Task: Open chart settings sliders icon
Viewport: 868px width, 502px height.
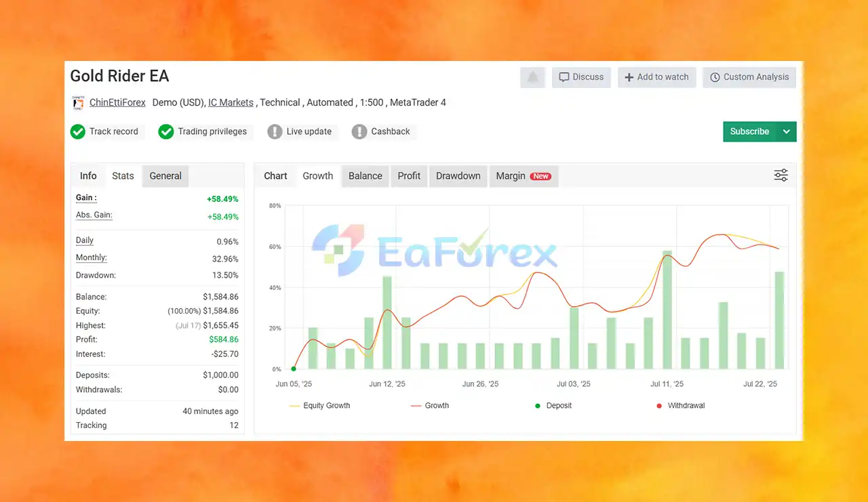Action: click(x=781, y=175)
